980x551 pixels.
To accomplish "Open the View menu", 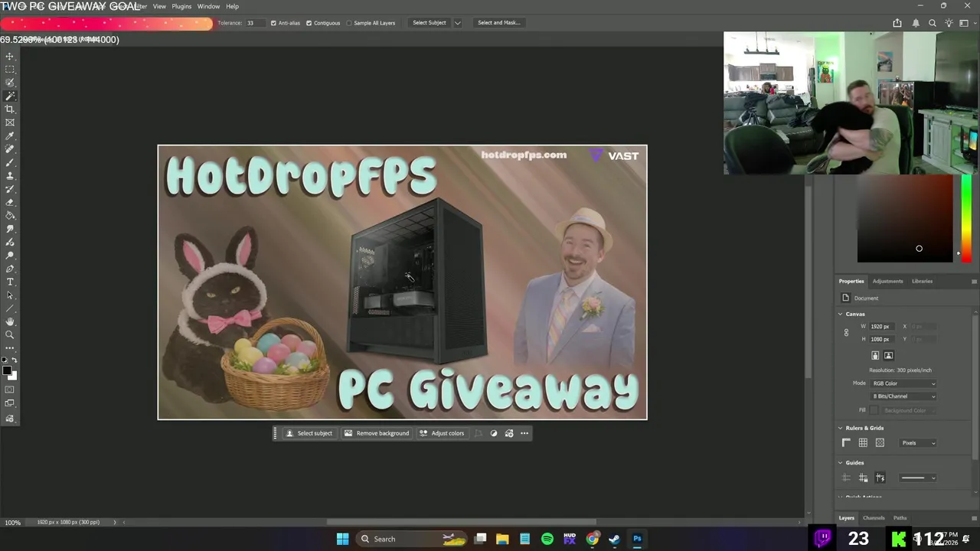I will click(x=159, y=6).
